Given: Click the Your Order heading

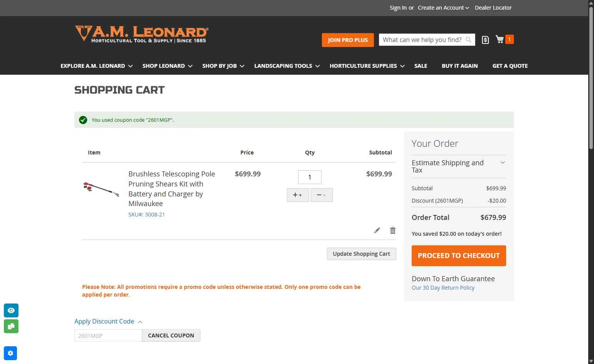Looking at the screenshot, I should (x=435, y=143).
